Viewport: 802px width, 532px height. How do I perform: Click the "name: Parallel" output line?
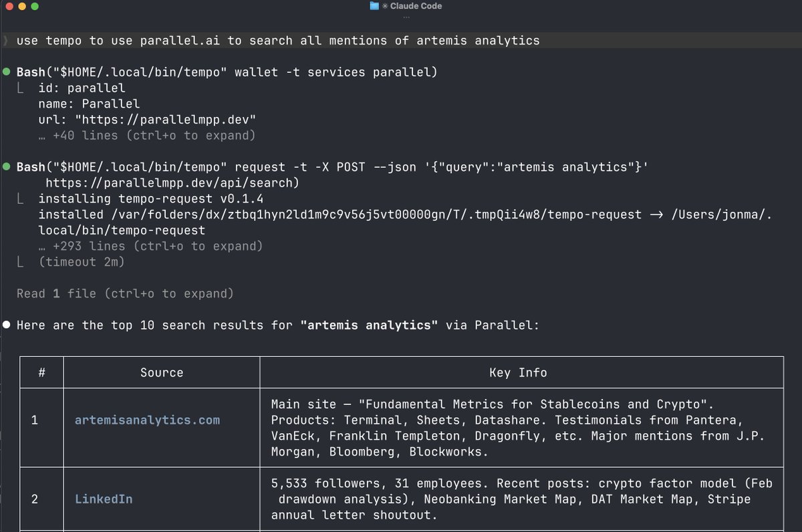[x=89, y=104]
